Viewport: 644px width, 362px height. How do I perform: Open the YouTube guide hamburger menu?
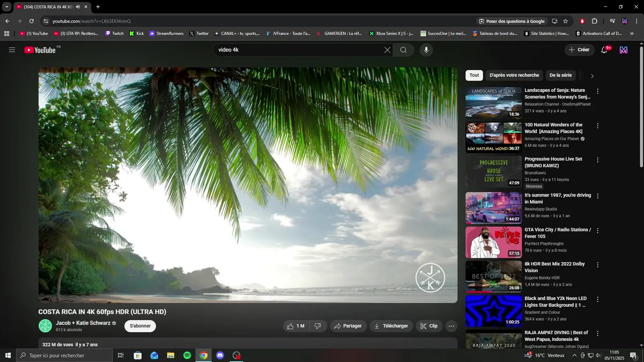(12, 50)
